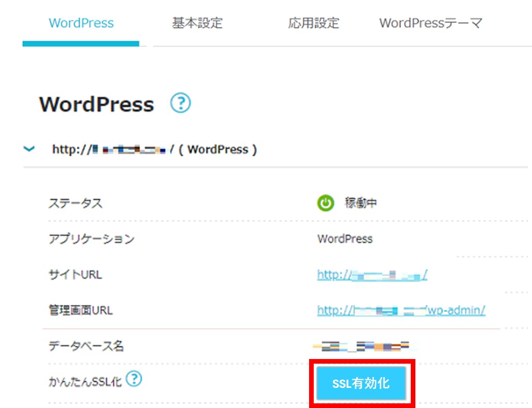Screen dimensions: 532x408
Task: Click the large WordPress heading
Action: click(96, 104)
